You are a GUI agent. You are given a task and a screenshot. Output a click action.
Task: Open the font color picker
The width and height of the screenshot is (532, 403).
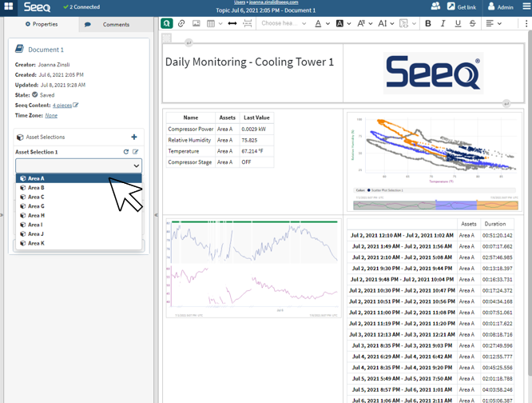point(320,24)
